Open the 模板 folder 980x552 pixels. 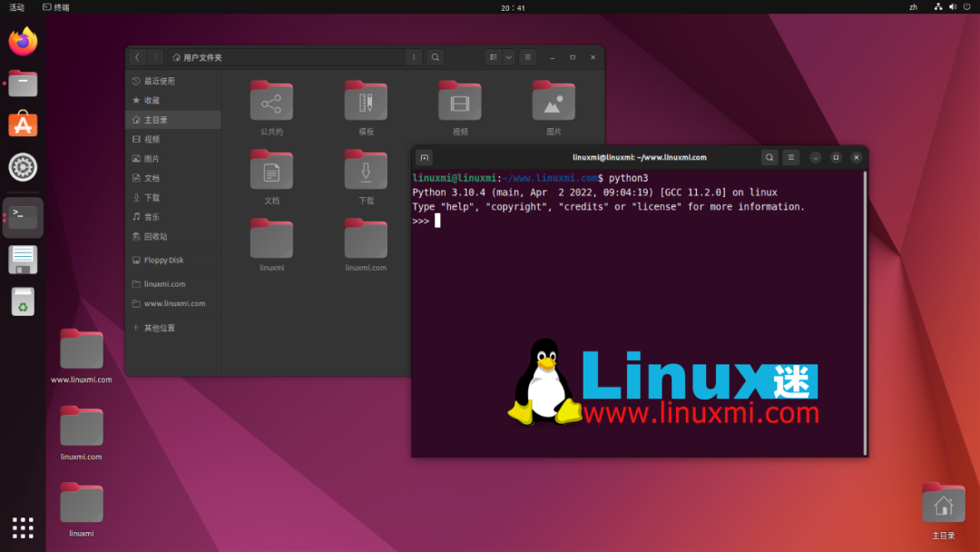[366, 107]
